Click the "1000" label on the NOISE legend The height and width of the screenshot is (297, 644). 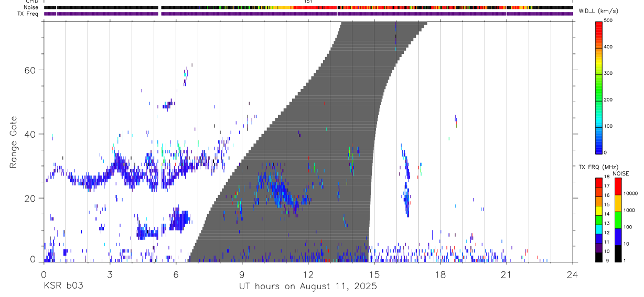(x=628, y=210)
